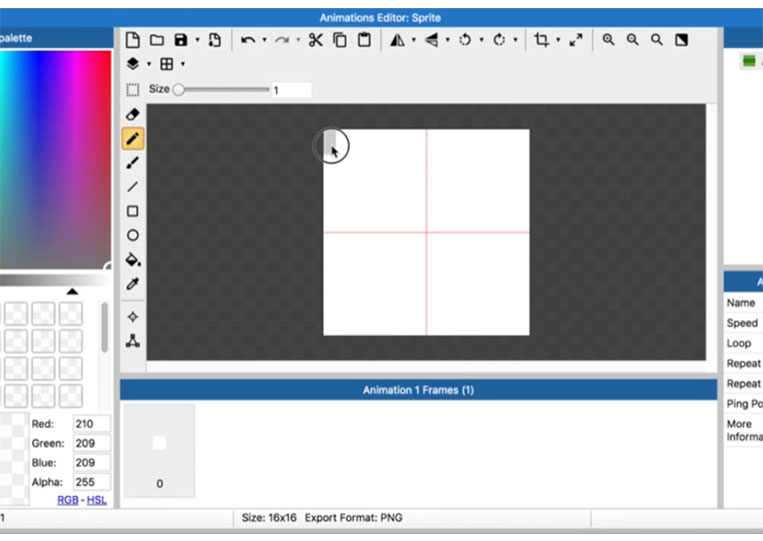Undo the last drawing action

[248, 40]
